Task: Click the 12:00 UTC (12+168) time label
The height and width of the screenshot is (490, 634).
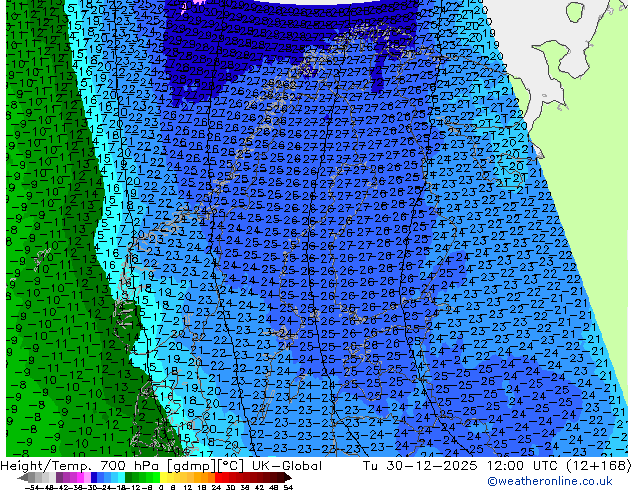Action: [x=559, y=466]
